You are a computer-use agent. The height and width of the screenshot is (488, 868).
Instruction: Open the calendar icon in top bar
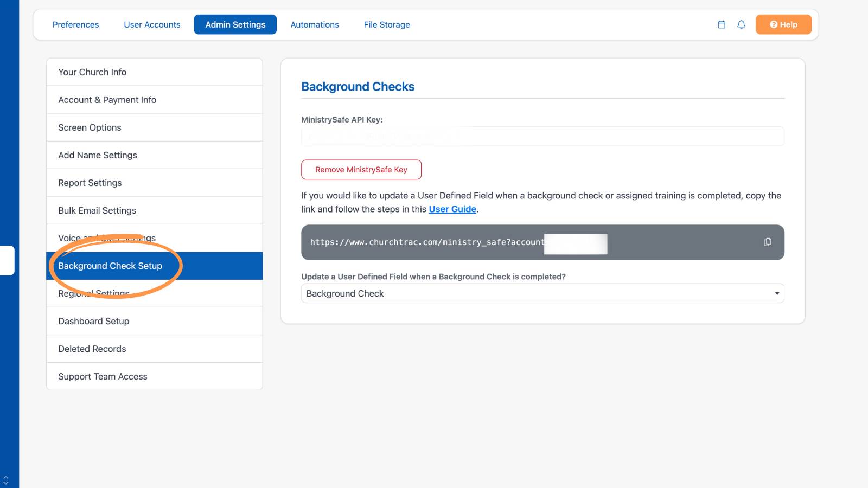click(x=722, y=24)
